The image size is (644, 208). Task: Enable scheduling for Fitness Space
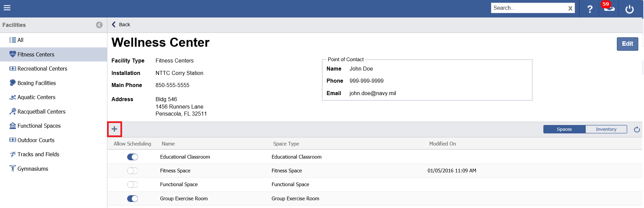click(132, 171)
